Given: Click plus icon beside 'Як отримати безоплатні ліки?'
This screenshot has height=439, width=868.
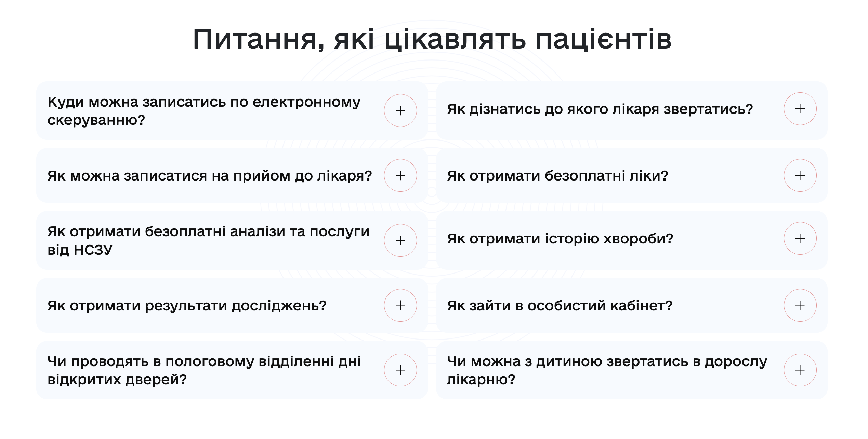Looking at the screenshot, I should click(800, 175).
